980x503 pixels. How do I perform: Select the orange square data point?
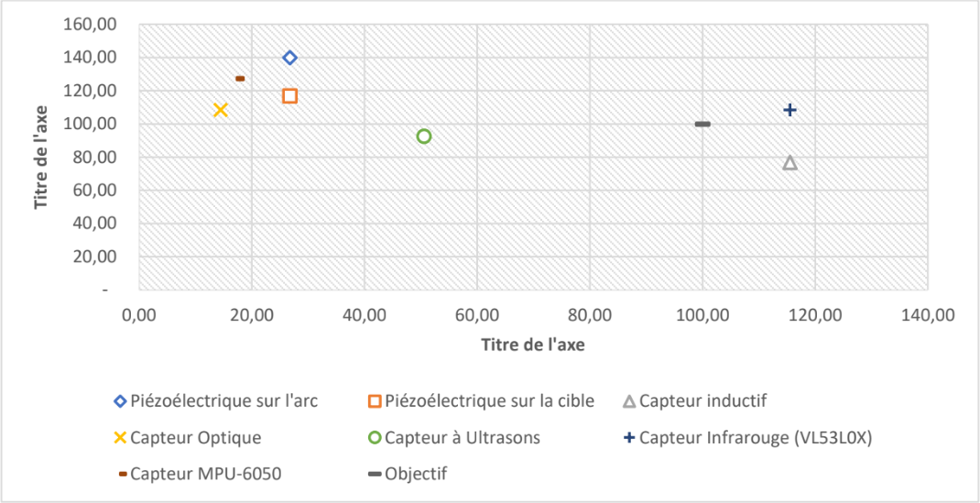[289, 95]
